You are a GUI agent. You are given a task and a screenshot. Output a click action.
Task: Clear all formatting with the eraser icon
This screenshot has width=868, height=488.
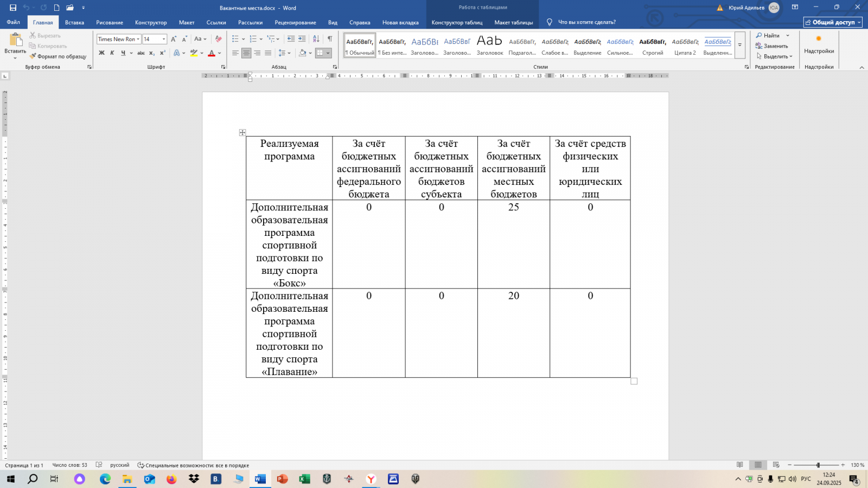point(218,39)
